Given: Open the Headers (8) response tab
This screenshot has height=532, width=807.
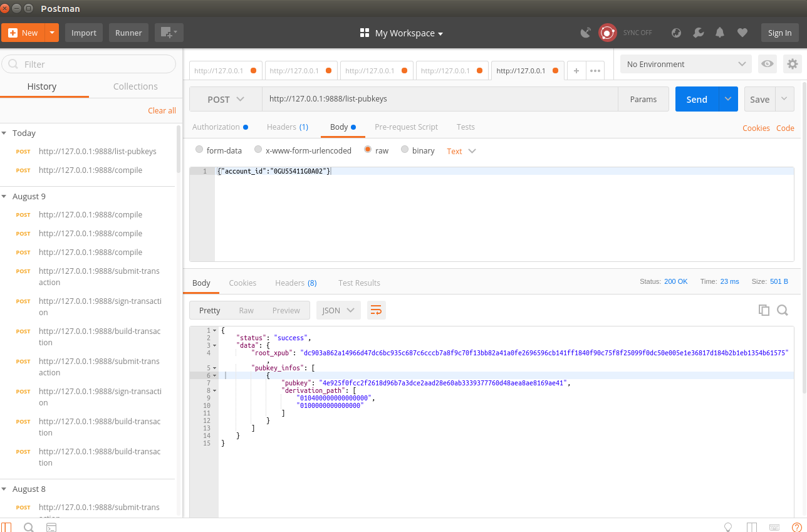Looking at the screenshot, I should pyautogui.click(x=296, y=283).
